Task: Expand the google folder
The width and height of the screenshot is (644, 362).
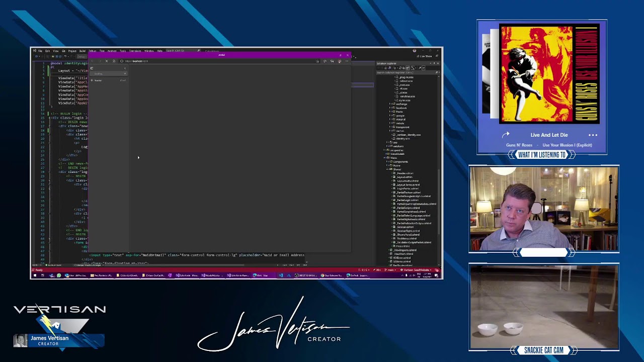Action: point(390,116)
